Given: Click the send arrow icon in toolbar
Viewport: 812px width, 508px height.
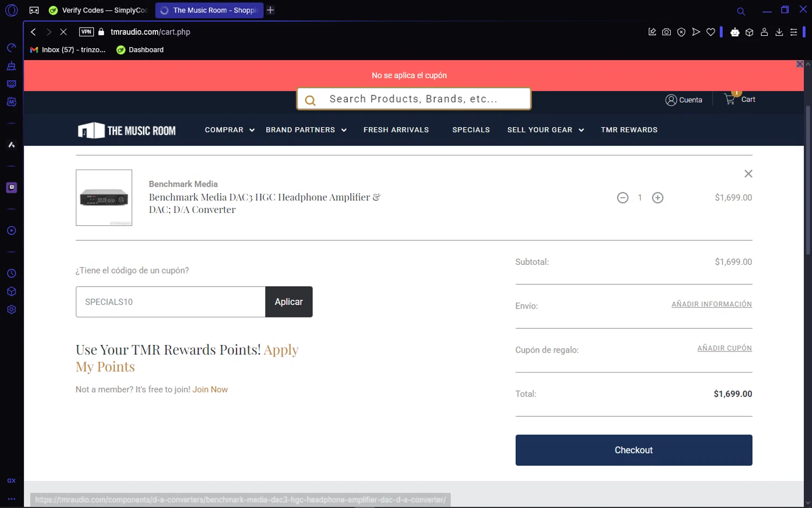Looking at the screenshot, I should [x=696, y=32].
